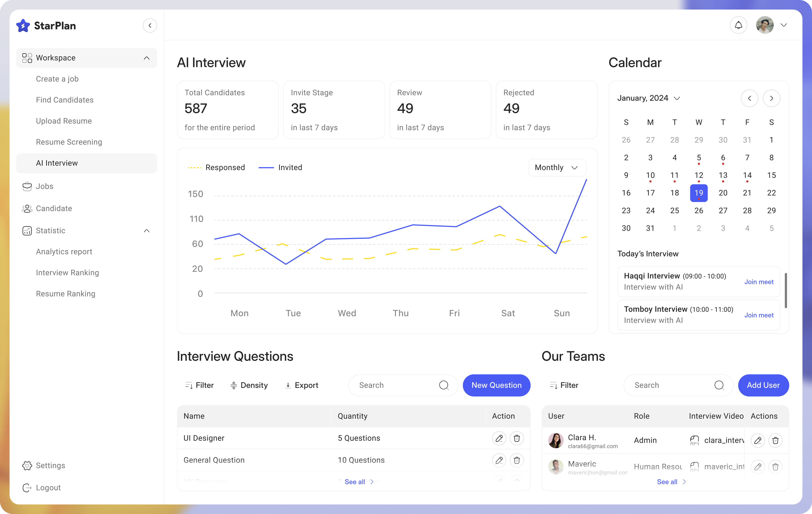Click the Today's Interview list scrollbar

click(786, 291)
